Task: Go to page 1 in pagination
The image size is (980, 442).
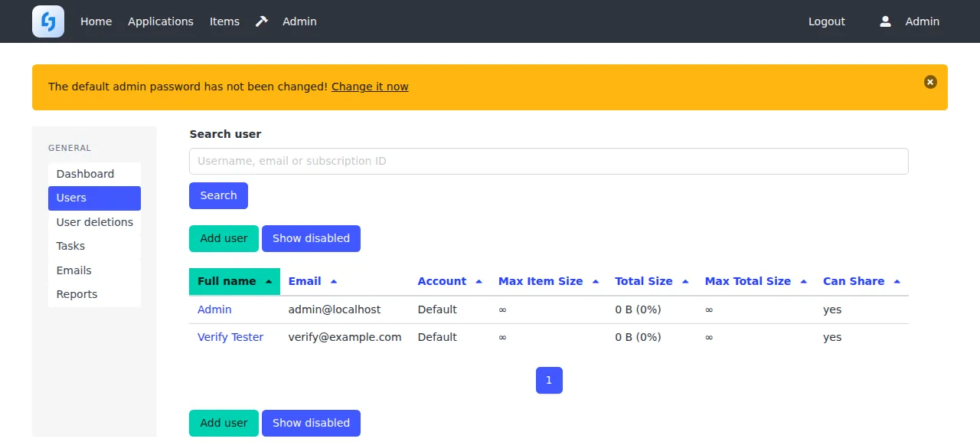Action: 549,380
